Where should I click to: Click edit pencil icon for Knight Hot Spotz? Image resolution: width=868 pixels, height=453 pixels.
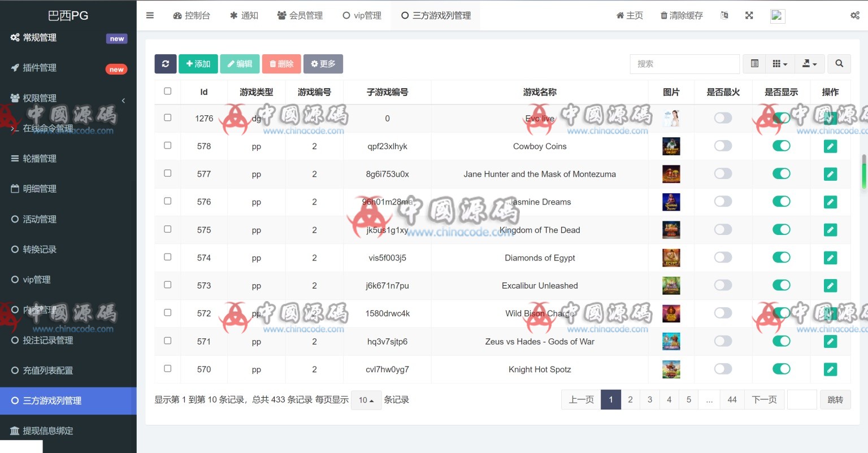pyautogui.click(x=830, y=369)
